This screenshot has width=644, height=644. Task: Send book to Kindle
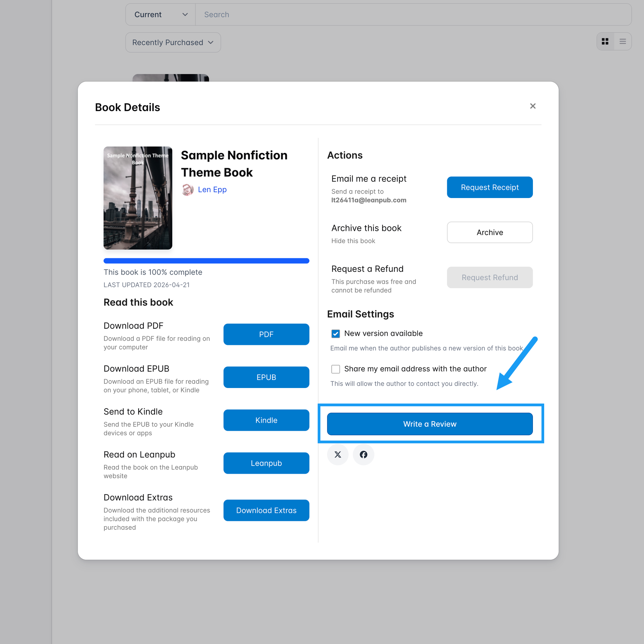(x=266, y=420)
